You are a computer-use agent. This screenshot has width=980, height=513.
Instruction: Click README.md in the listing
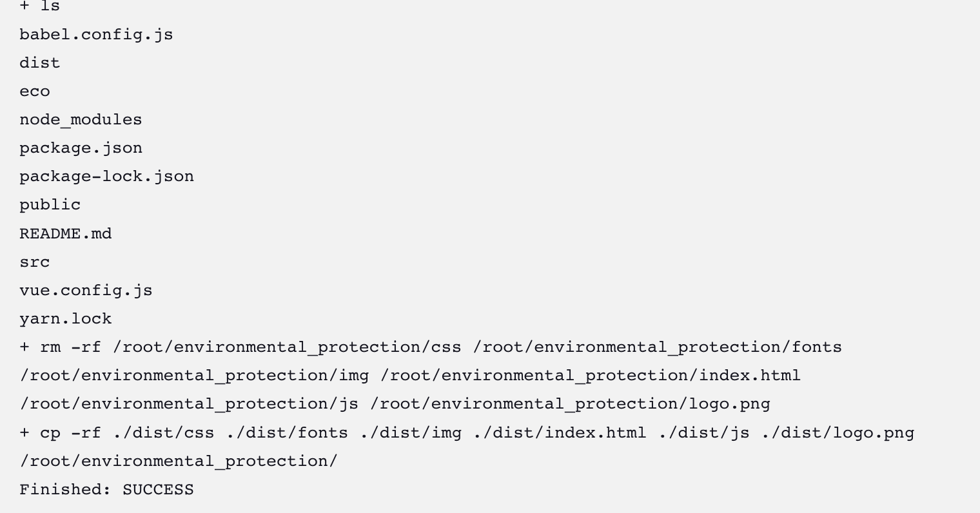(65, 233)
